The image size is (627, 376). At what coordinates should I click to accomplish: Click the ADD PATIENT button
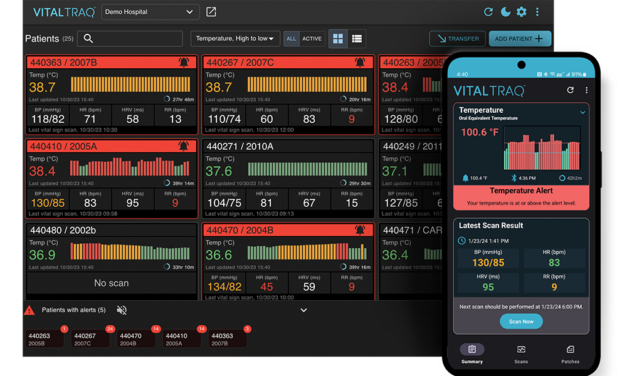tap(519, 39)
